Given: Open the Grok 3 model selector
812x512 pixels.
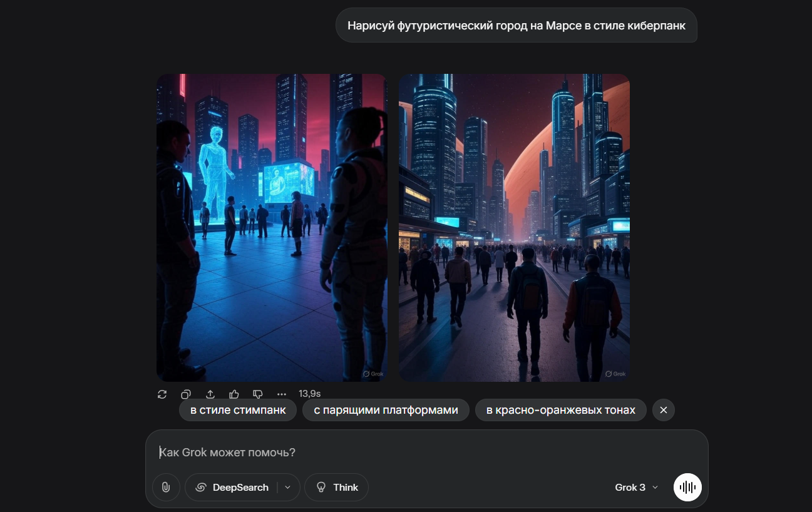Looking at the screenshot, I should point(636,487).
